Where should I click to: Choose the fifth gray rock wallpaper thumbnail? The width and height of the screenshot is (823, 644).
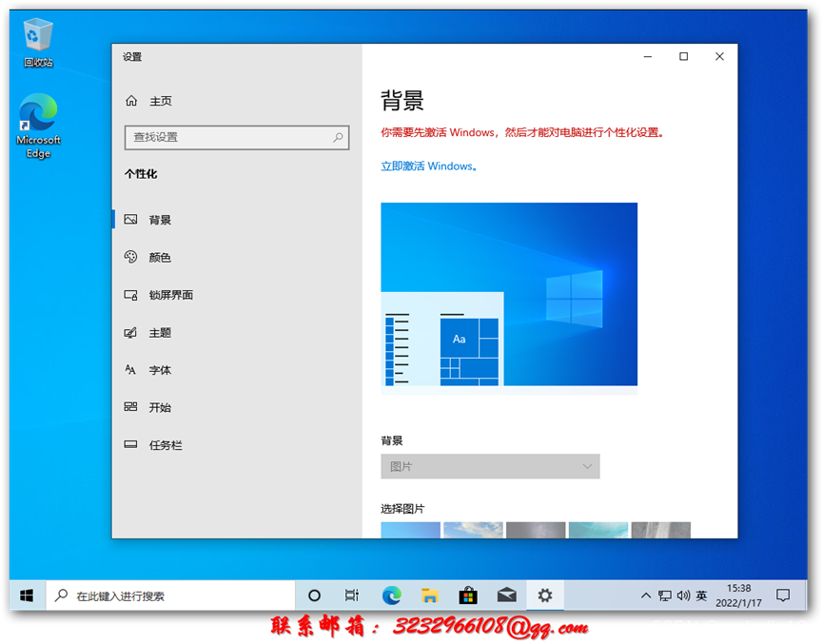pos(661,530)
